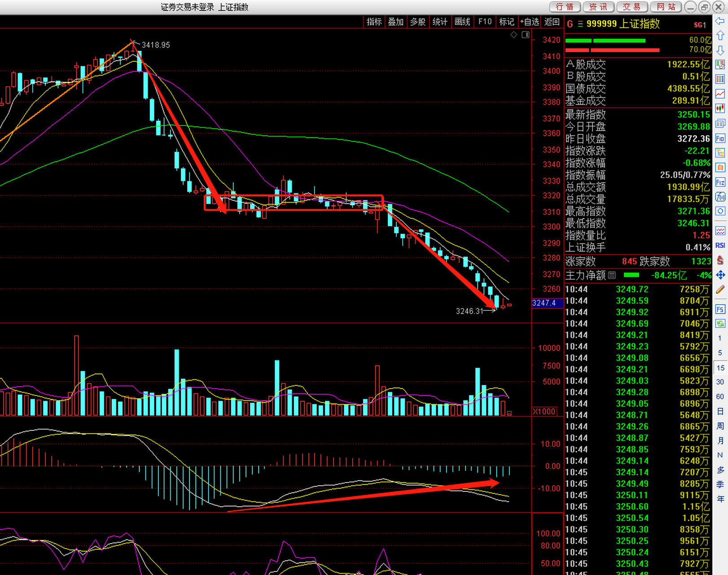Image resolution: width=728 pixels, height=575 pixels.
Task: Click the green refresh icon
Action: tap(720, 323)
